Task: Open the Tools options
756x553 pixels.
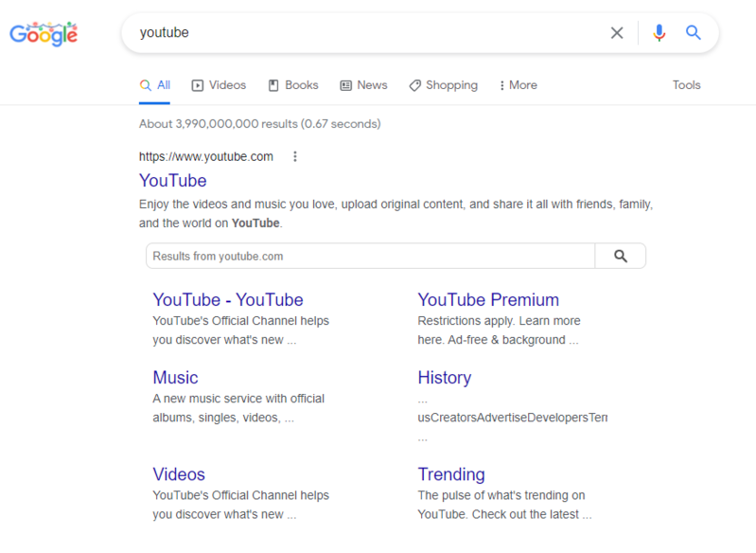Action: (x=686, y=85)
